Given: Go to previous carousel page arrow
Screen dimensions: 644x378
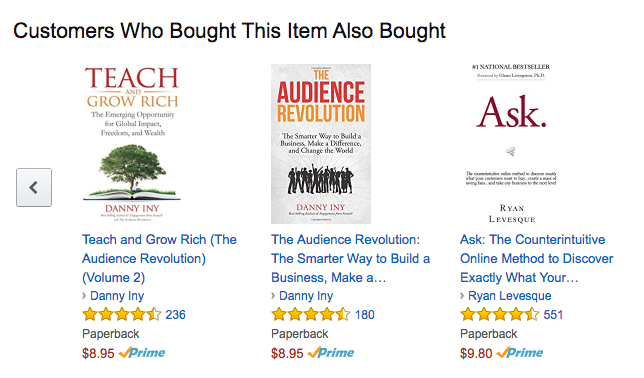Looking at the screenshot, I should tap(34, 187).
